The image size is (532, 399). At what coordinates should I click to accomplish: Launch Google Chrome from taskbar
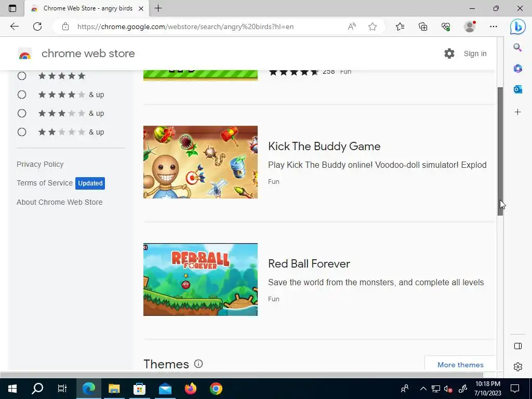coord(216,389)
